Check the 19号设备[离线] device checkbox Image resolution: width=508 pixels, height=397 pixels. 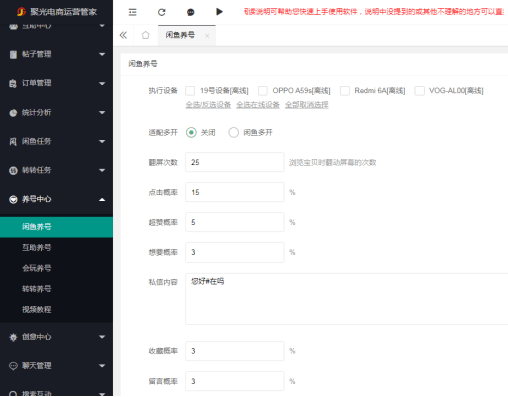click(x=190, y=91)
